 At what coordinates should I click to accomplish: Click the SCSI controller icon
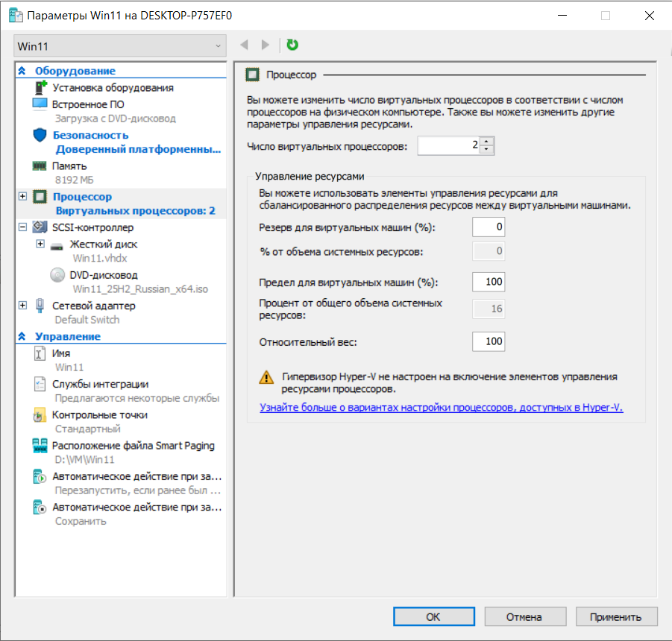40,227
